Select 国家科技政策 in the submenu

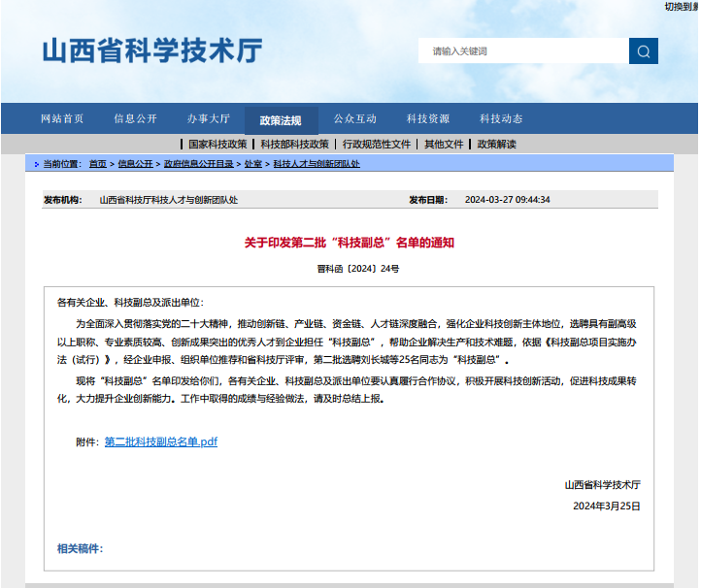click(x=217, y=144)
